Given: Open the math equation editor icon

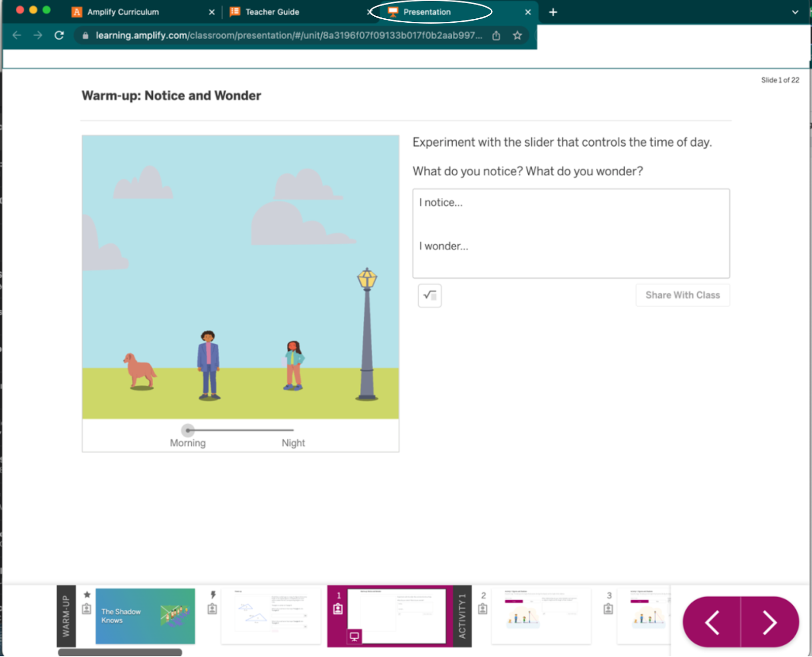Looking at the screenshot, I should pos(429,295).
